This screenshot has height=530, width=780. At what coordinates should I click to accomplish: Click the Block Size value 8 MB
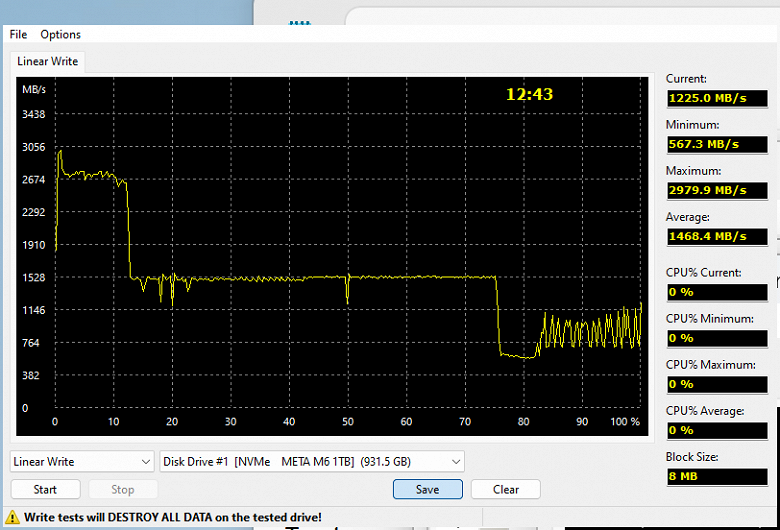[717, 476]
